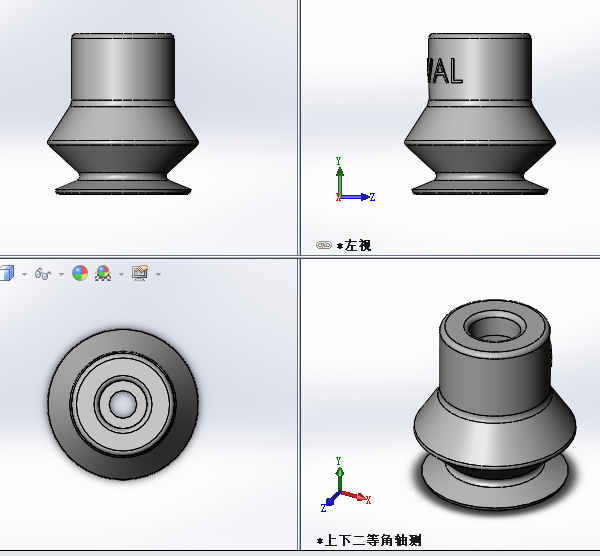Expand the Hide/Show Items dropdown arrow
Image resolution: width=600 pixels, height=556 pixels.
[61, 274]
